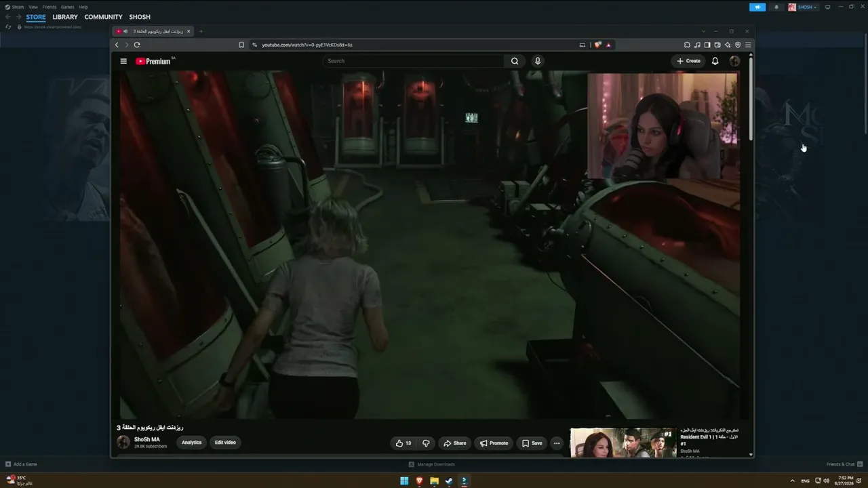Switch to the Steam COMMUNITY tab
The width and height of the screenshot is (868, 488).
(104, 17)
